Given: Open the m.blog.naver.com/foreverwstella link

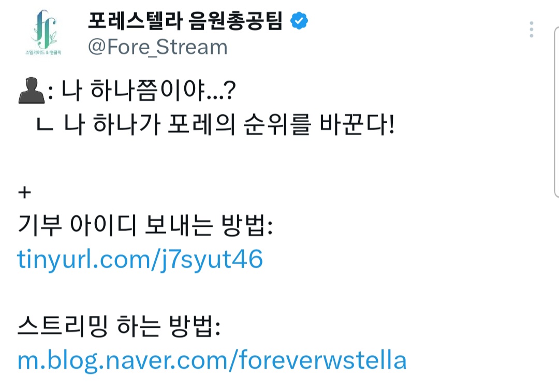Looking at the screenshot, I should tap(212, 360).
